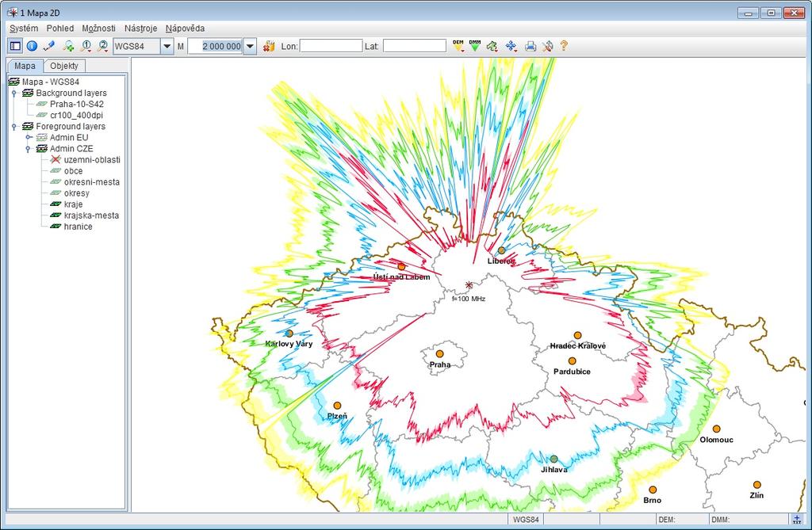This screenshot has width=812, height=530.
Task: Click the magnifier icon numbered 1
Action: [x=86, y=46]
